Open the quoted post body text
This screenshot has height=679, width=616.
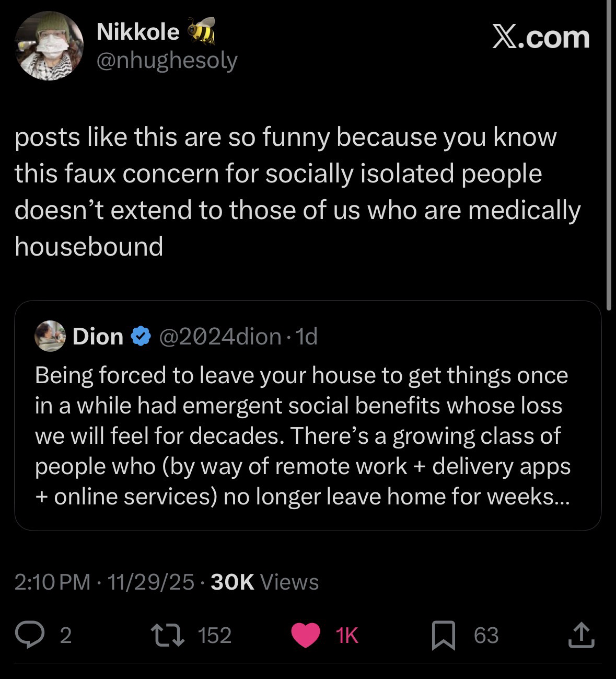pyautogui.click(x=302, y=435)
